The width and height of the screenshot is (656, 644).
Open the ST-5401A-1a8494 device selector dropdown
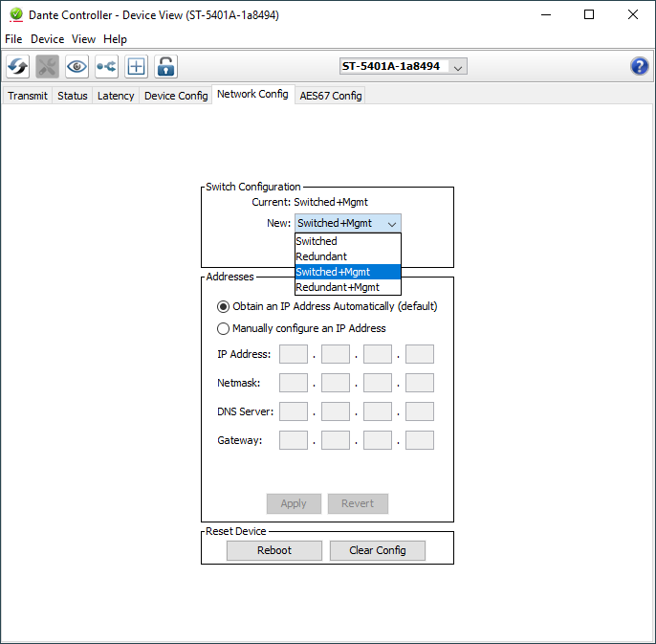[x=403, y=66]
